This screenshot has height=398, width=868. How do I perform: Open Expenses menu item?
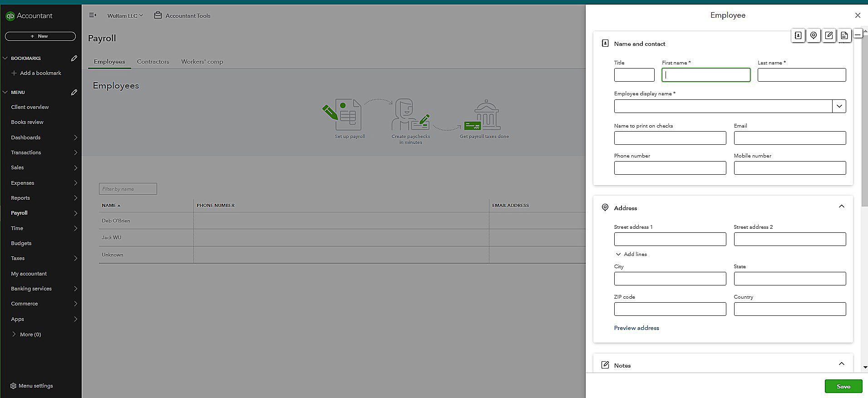pyautogui.click(x=23, y=183)
